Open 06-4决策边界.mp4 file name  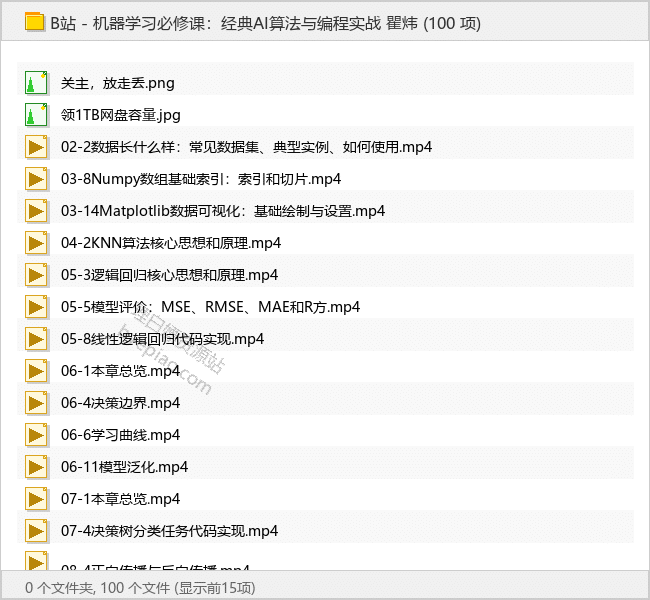(121, 403)
